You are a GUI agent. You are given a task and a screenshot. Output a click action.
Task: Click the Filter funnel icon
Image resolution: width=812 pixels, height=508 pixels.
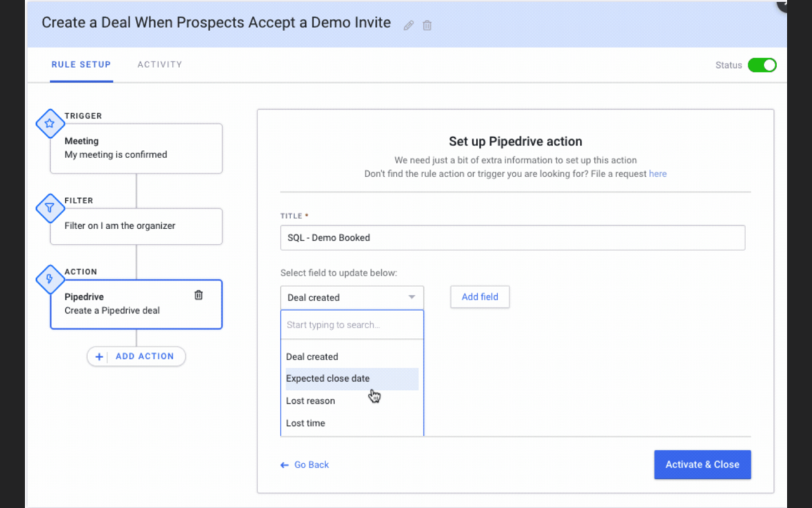point(49,208)
